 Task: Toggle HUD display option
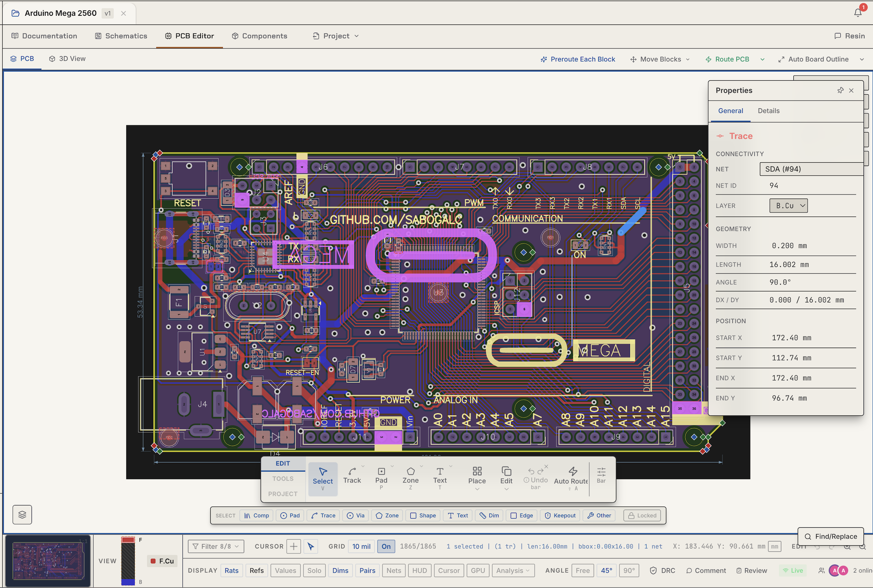[x=419, y=570]
